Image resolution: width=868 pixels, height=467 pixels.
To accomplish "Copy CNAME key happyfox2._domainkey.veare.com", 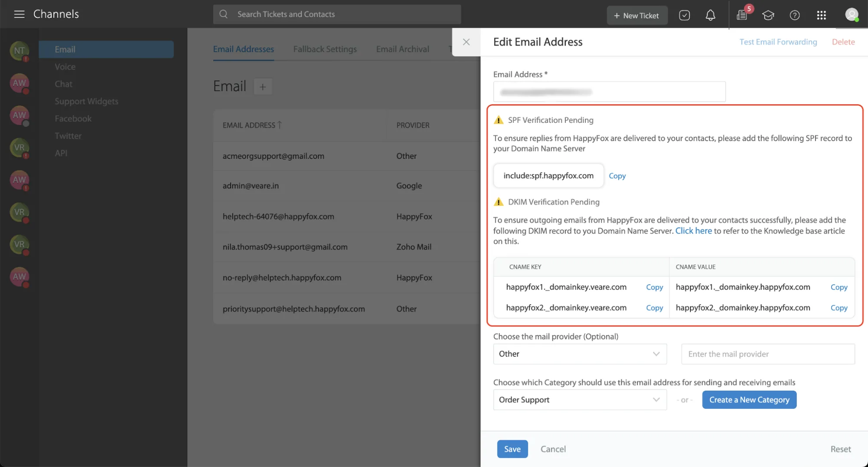I will [654, 308].
